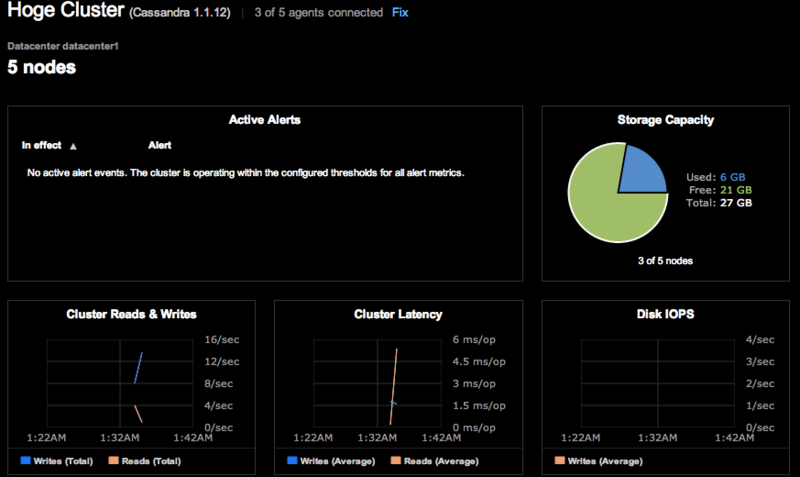Click the 4.5 ms/op axis label
Screen dimensions: 800x477
pos(479,361)
